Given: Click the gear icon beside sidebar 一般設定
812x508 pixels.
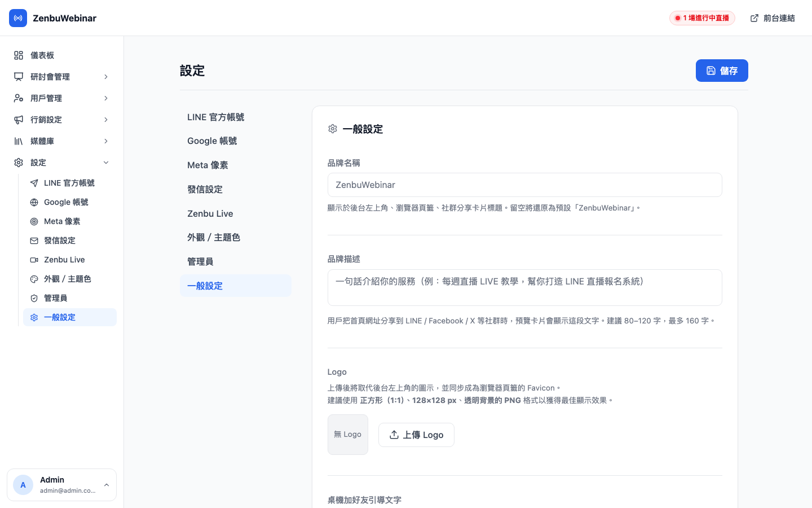Looking at the screenshot, I should point(34,317).
